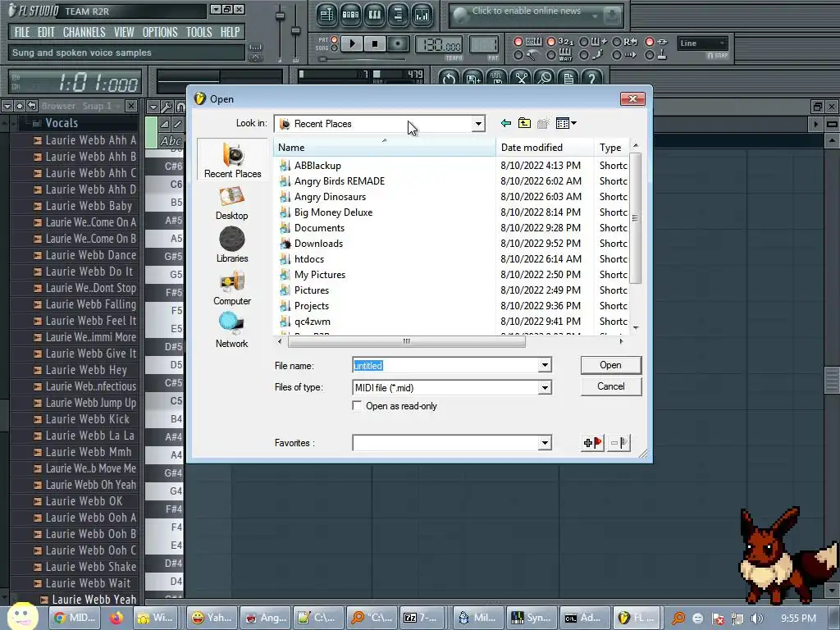Open the HELP menu
This screenshot has width=840, height=630.
230,32
